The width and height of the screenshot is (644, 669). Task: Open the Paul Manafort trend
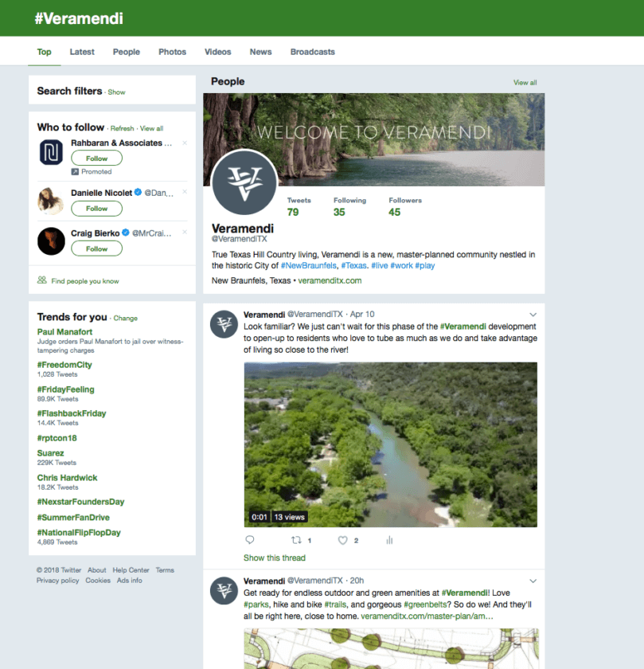[64, 332]
